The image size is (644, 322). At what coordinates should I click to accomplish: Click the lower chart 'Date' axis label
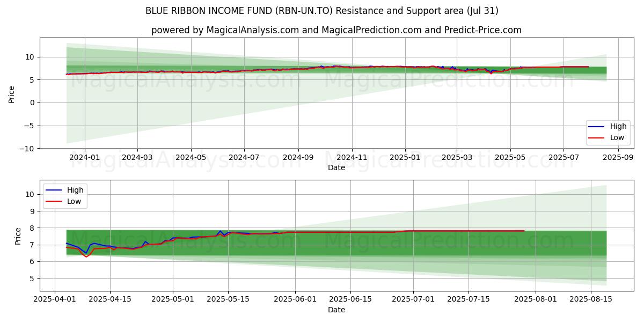pos(336,310)
